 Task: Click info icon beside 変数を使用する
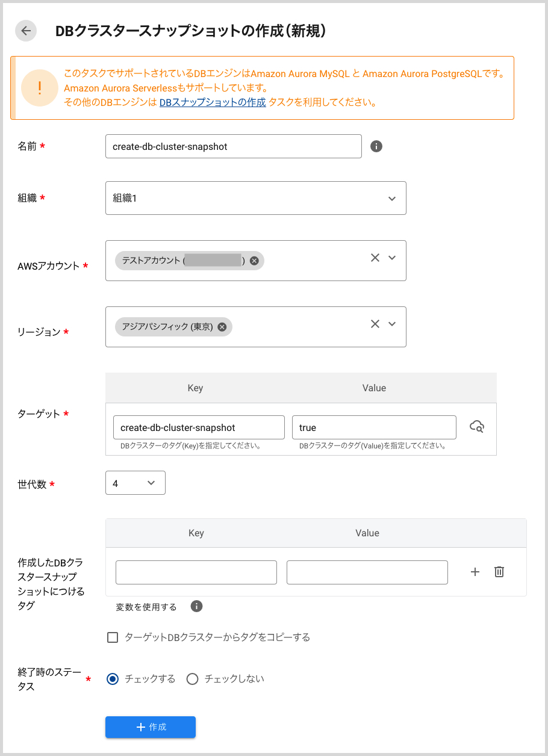[x=196, y=606]
